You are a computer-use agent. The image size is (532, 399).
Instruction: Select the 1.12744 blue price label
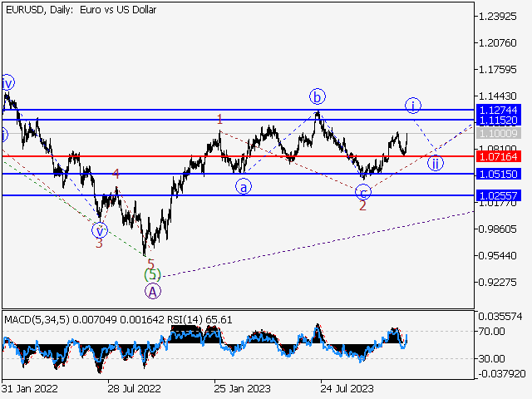[499, 111]
